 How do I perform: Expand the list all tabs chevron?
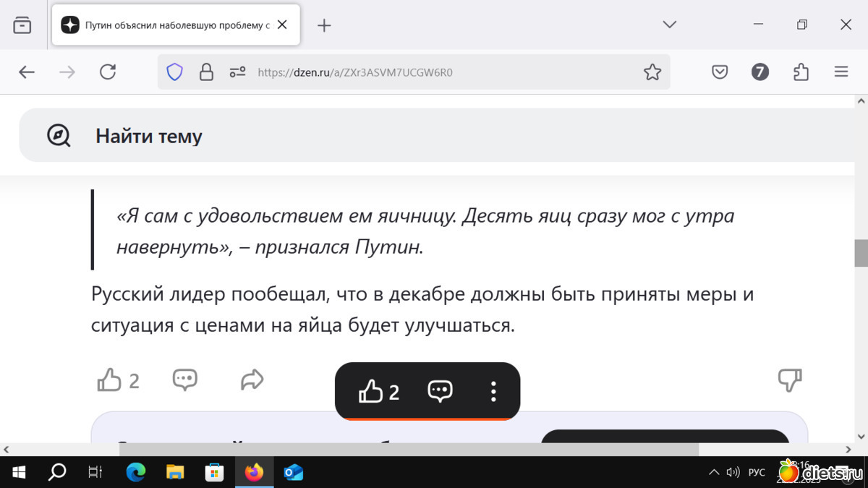tap(669, 25)
